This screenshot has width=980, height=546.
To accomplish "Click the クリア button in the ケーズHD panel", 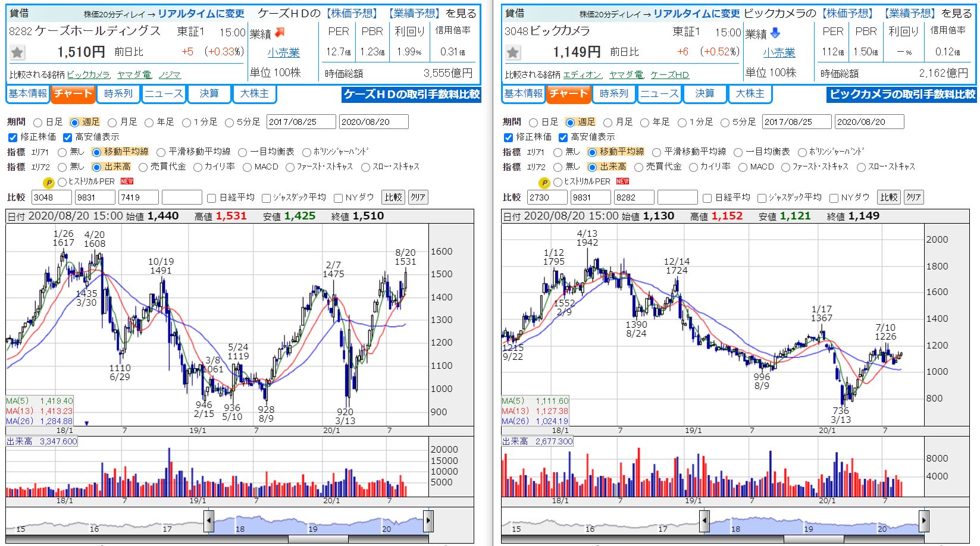I will (x=418, y=197).
